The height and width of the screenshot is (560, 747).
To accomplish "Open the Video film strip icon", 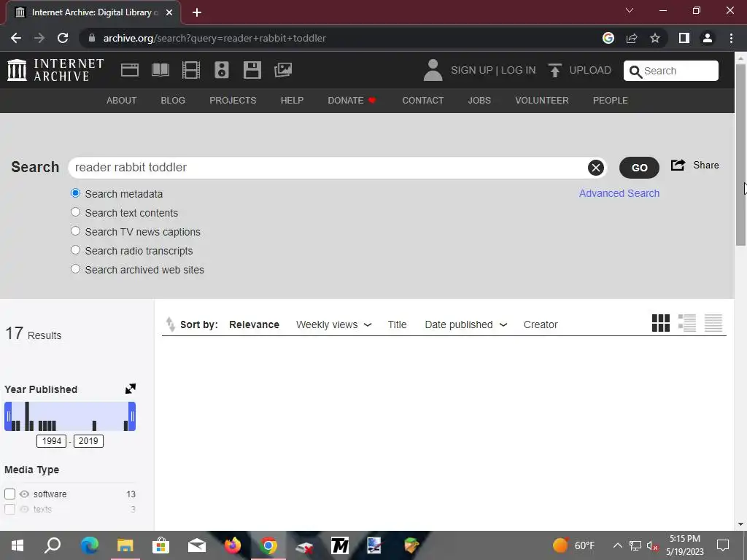I will point(191,70).
